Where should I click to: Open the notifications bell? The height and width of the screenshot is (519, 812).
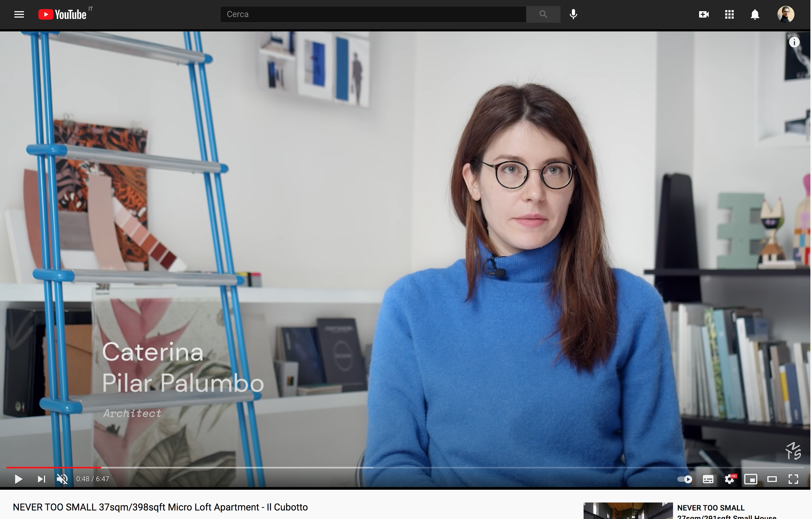tap(755, 14)
